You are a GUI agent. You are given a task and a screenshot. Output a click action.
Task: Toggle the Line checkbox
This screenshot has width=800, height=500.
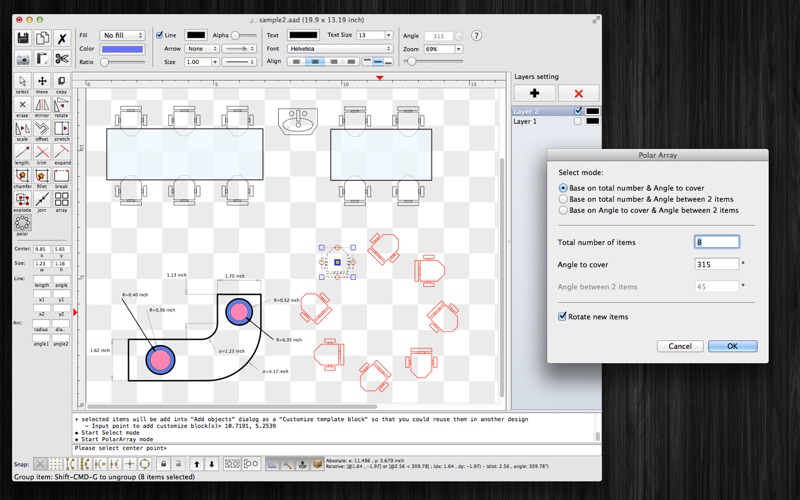click(x=160, y=35)
